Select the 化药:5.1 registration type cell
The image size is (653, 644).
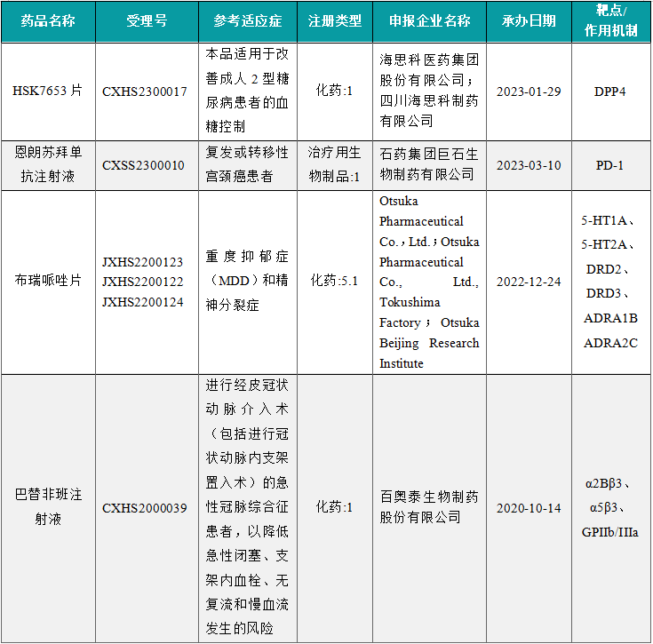point(335,282)
